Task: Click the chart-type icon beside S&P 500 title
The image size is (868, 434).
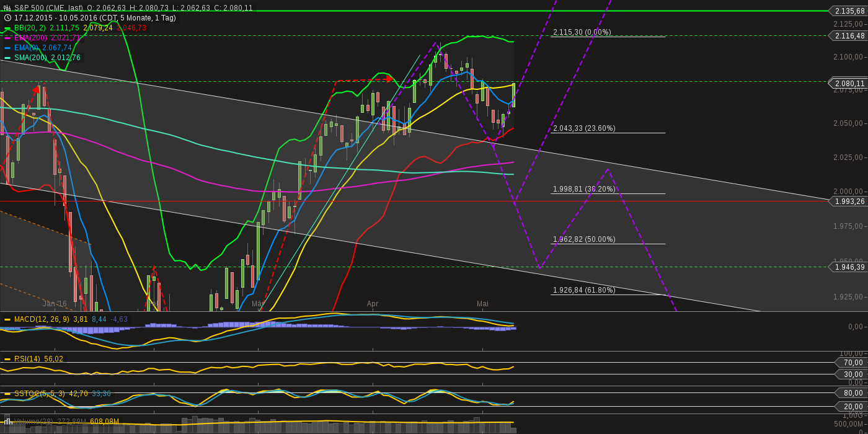Action: tap(7, 8)
